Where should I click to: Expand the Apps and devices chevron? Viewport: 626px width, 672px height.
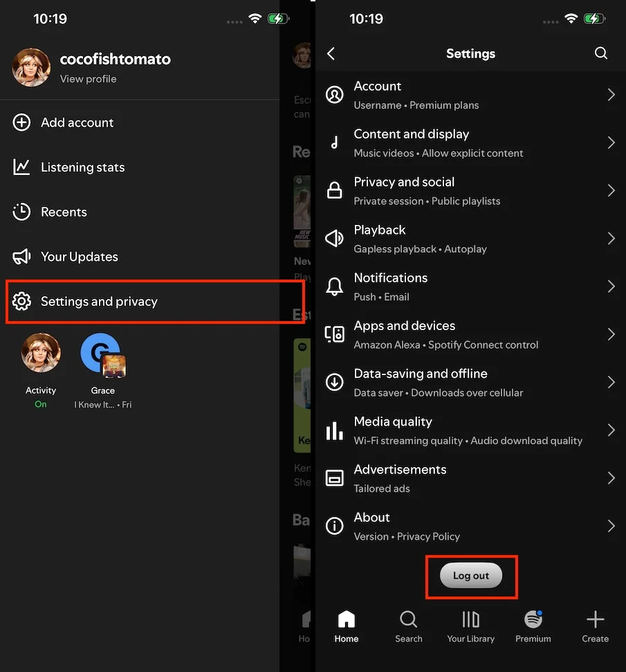point(611,334)
